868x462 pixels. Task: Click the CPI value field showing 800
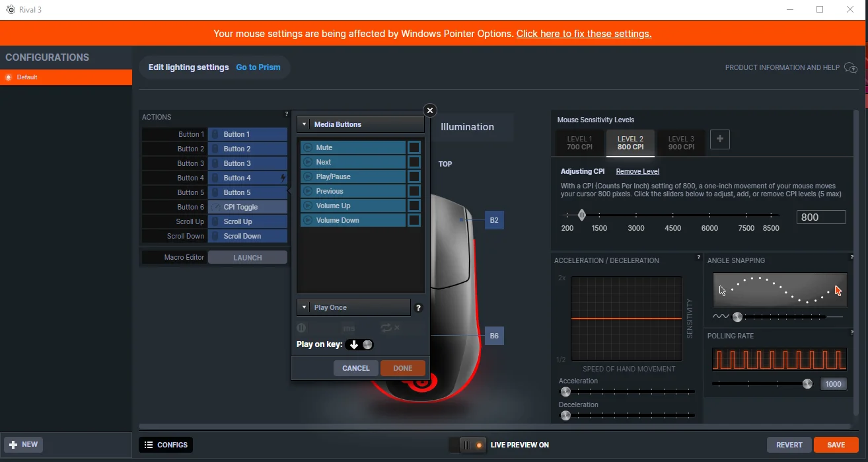[821, 217]
